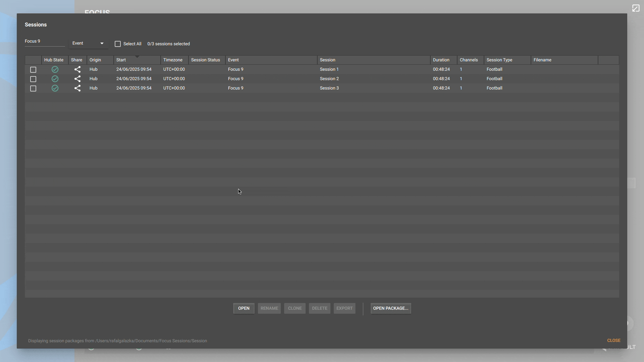Sort by the Session Status column header
The image size is (644, 362).
207,60
